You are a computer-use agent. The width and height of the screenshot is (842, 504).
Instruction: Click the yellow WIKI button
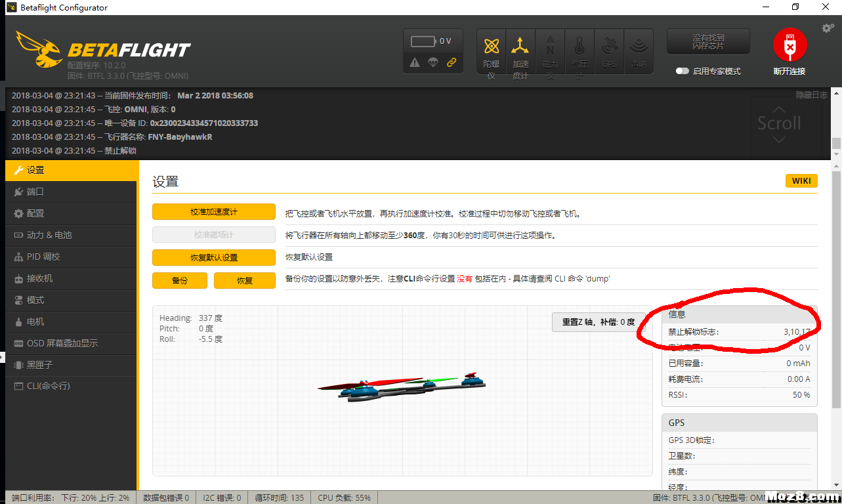tap(801, 181)
